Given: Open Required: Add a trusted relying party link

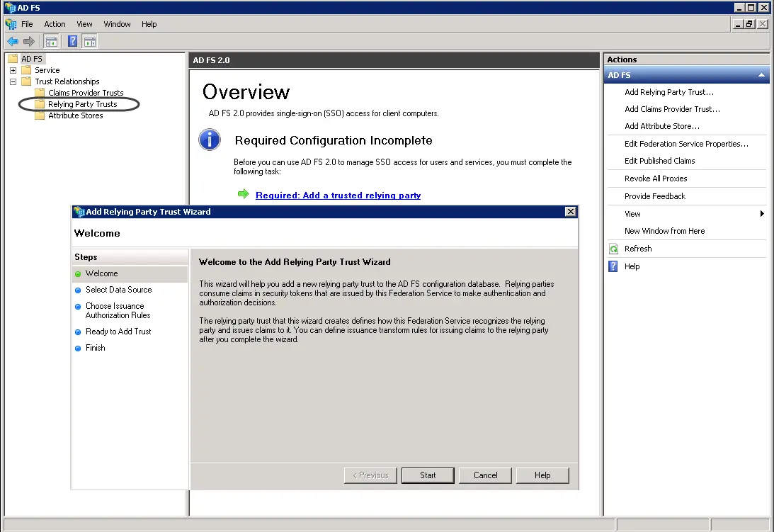Looking at the screenshot, I should pos(338,195).
